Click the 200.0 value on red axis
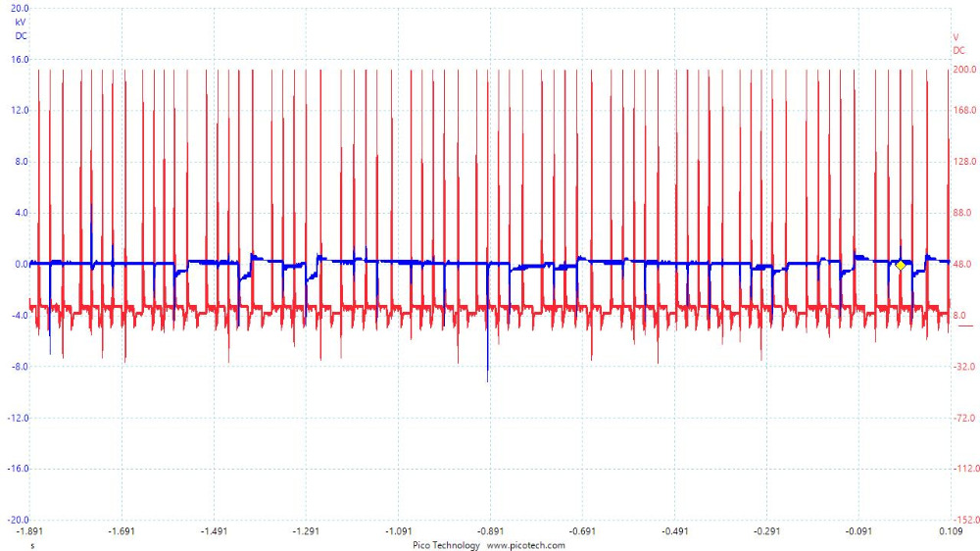The height and width of the screenshot is (551, 980). coord(964,70)
